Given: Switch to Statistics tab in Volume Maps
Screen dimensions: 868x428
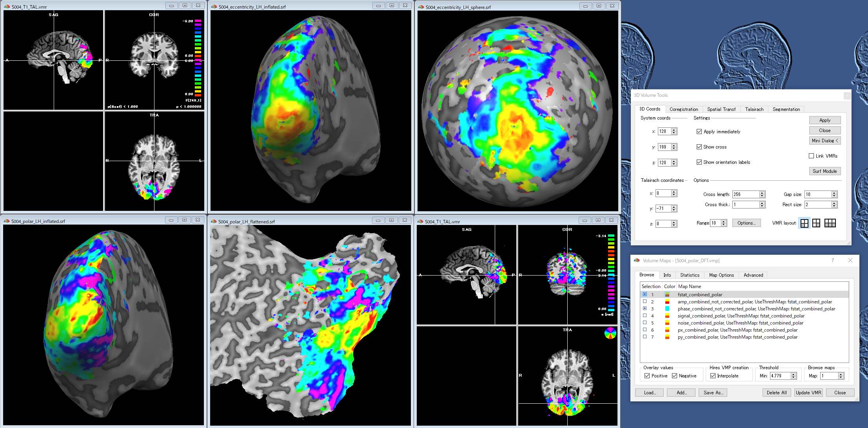Looking at the screenshot, I should coord(690,275).
